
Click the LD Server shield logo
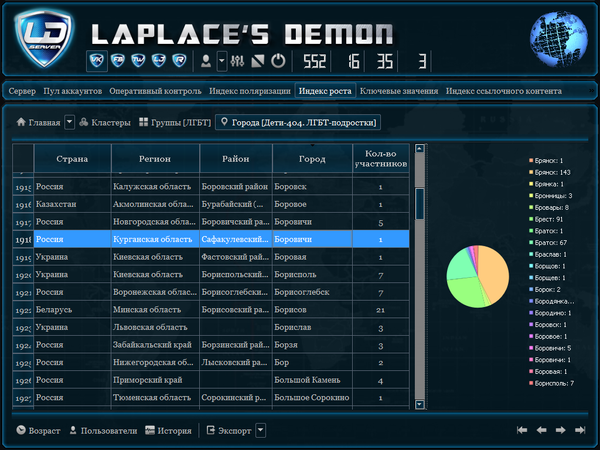(x=44, y=38)
